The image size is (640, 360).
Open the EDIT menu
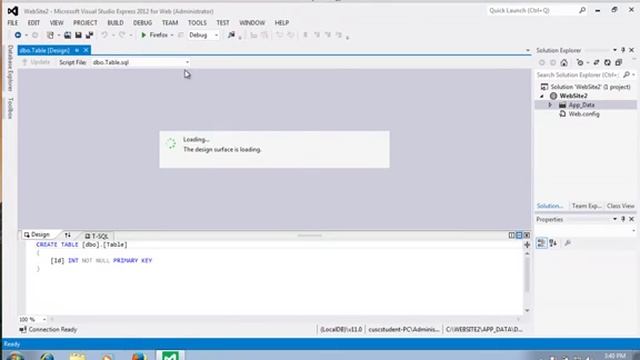pos(33,23)
